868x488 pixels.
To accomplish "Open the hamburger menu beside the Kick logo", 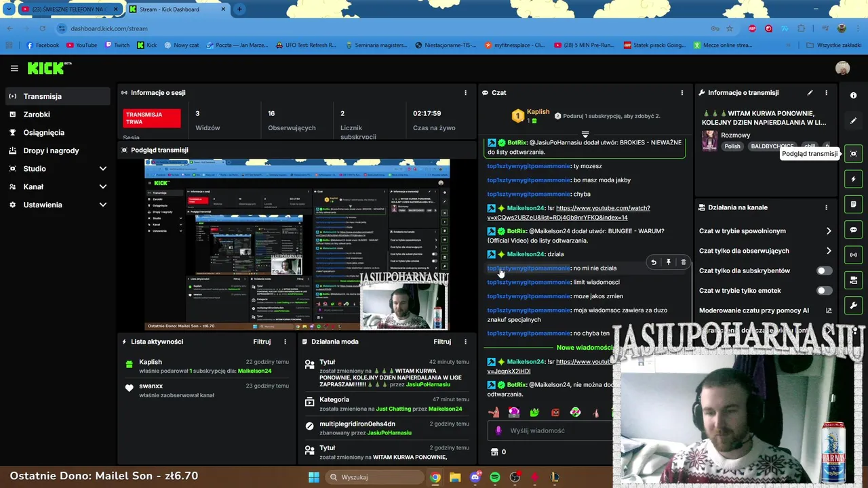I will [14, 68].
